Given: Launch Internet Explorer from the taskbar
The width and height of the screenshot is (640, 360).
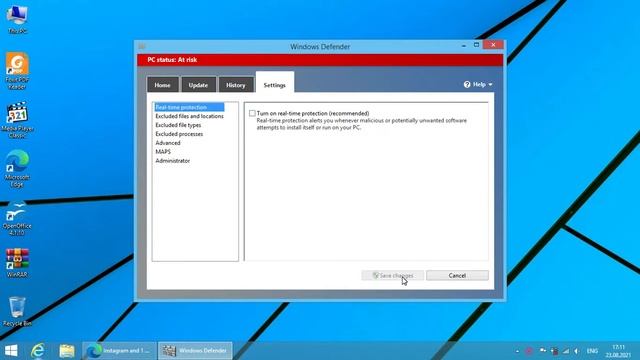Looking at the screenshot, I should tap(38, 351).
